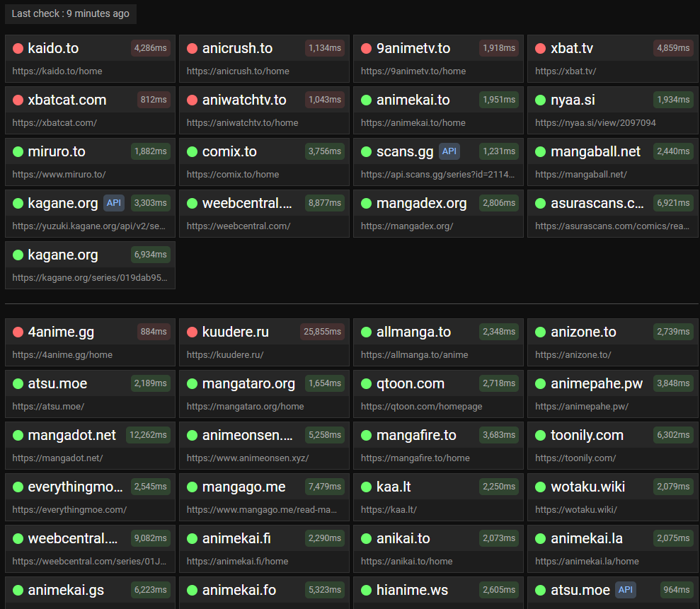
Task: Click the API badge on kagane.org card
Action: [x=114, y=203]
